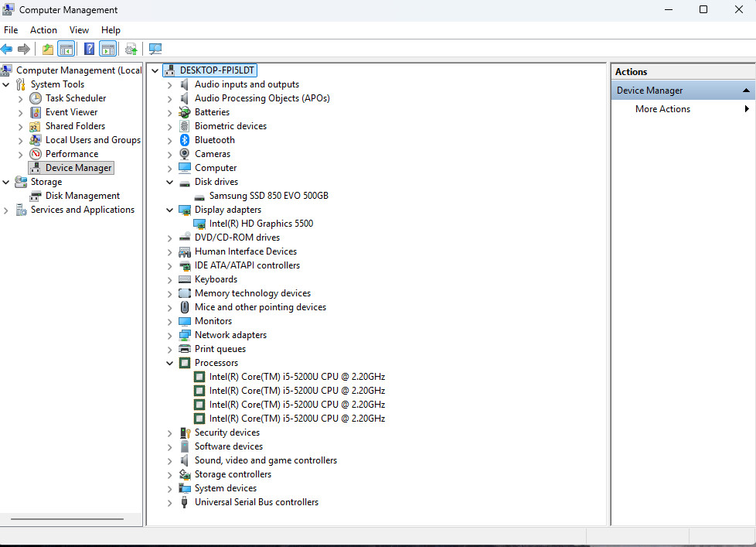
Task: Select Device Manager in left tree
Action: pos(79,168)
